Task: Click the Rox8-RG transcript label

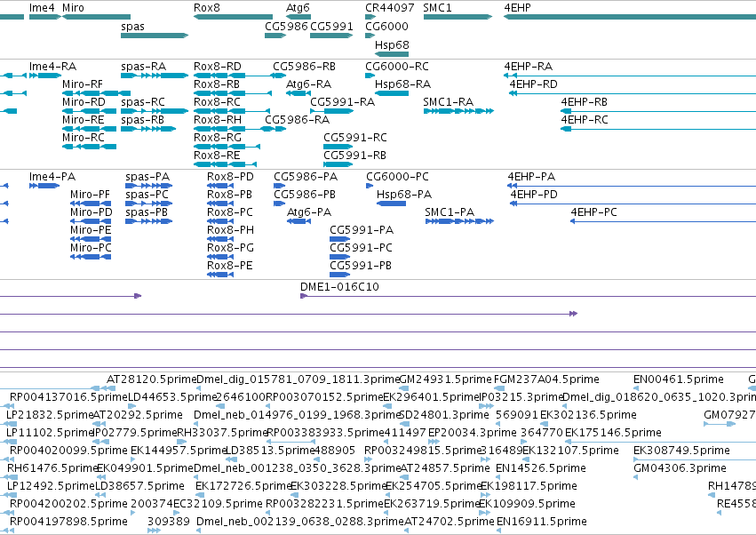Action: tap(218, 138)
